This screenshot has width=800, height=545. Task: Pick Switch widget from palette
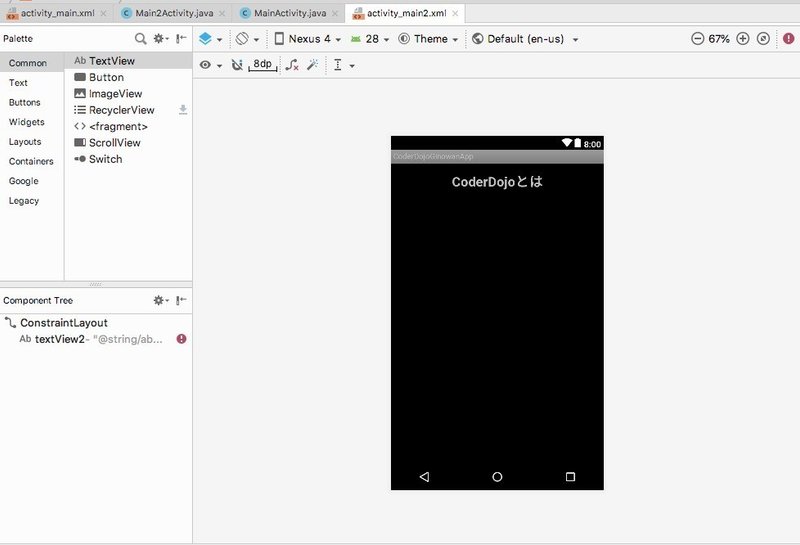129,159
